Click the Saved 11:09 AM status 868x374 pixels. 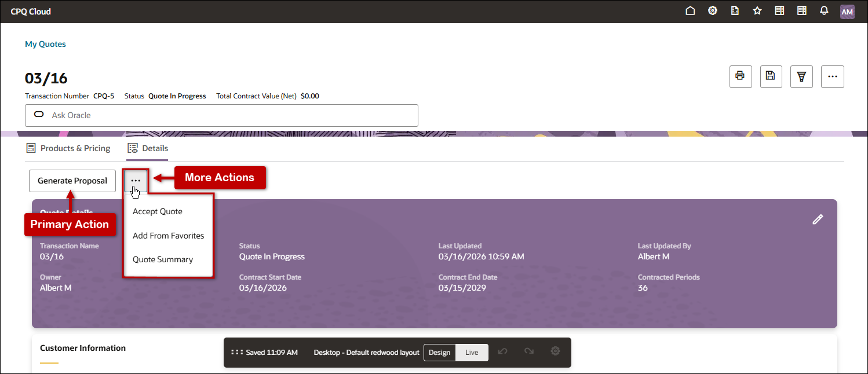(x=272, y=353)
